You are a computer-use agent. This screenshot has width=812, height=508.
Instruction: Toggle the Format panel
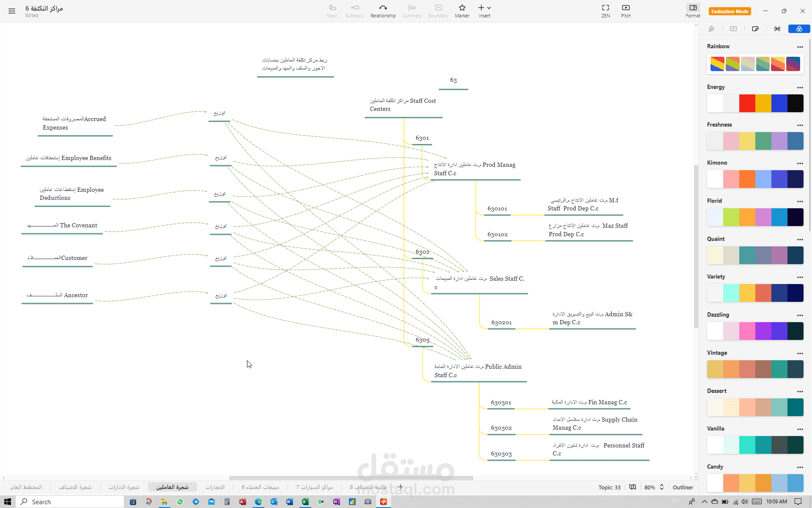tap(693, 11)
